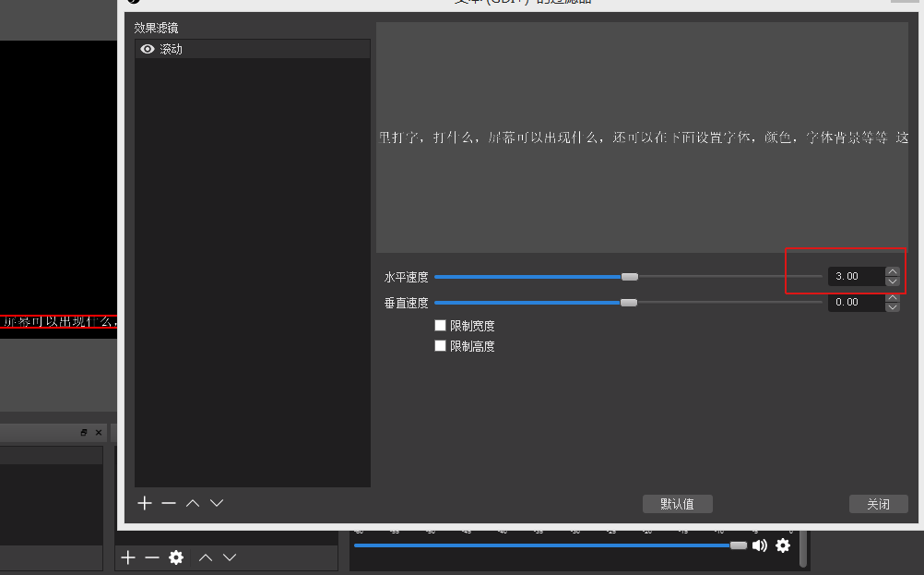The height and width of the screenshot is (575, 924).
Task: Move source up in main window
Action: pos(205,557)
